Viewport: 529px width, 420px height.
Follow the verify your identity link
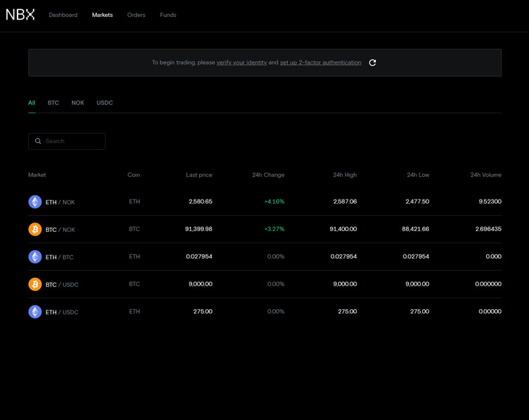(x=241, y=62)
